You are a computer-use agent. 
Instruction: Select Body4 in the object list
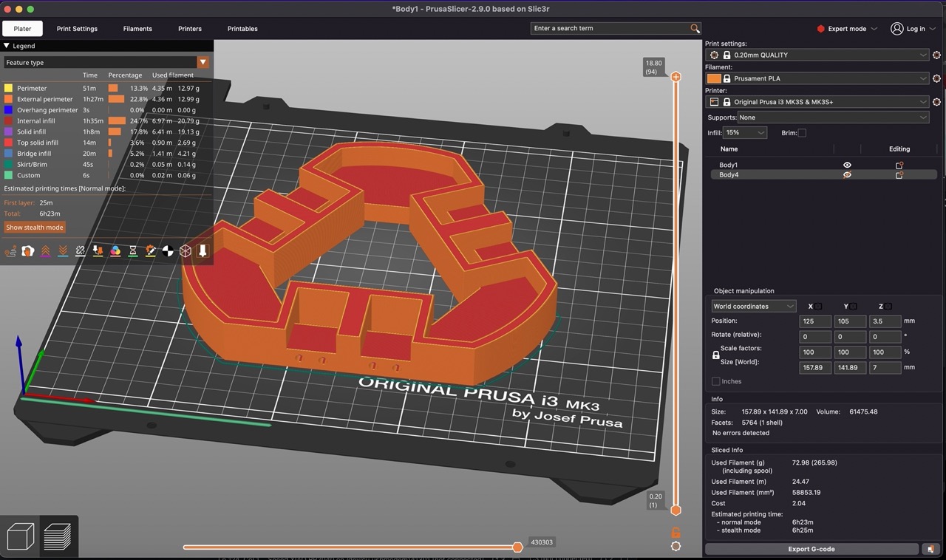coord(728,175)
